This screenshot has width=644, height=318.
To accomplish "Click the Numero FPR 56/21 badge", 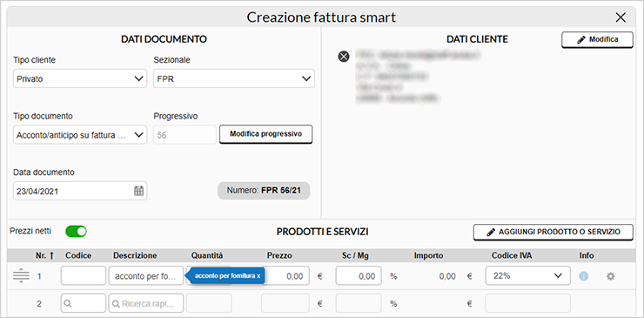I will click(x=264, y=191).
